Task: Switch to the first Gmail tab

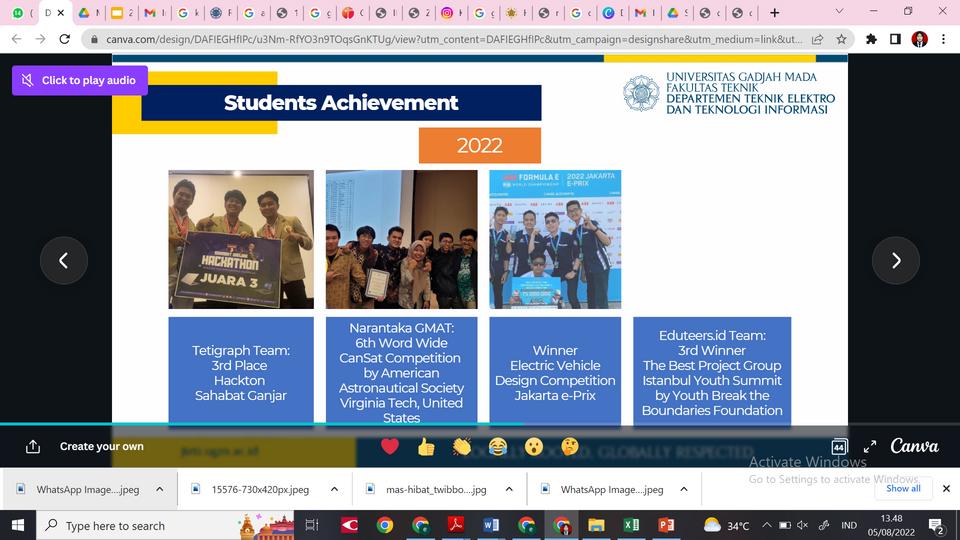Action: coord(149,12)
